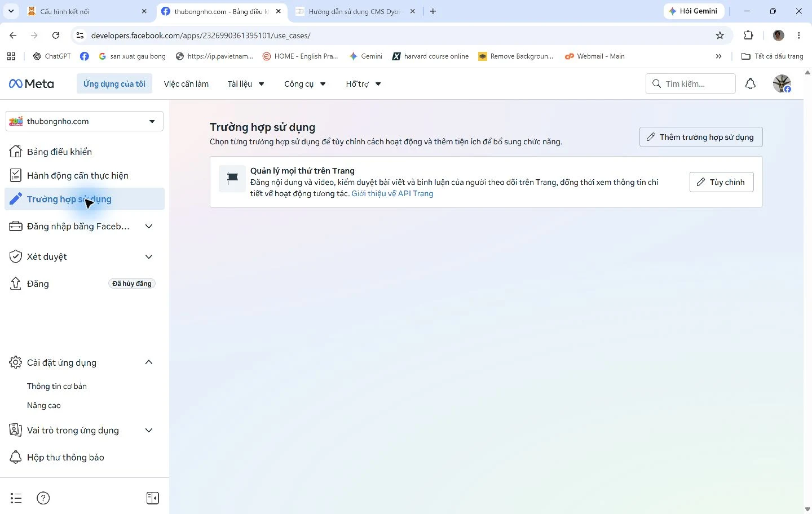The image size is (812, 514).
Task: Open the Việc cần làm menu item
Action: 186,84
